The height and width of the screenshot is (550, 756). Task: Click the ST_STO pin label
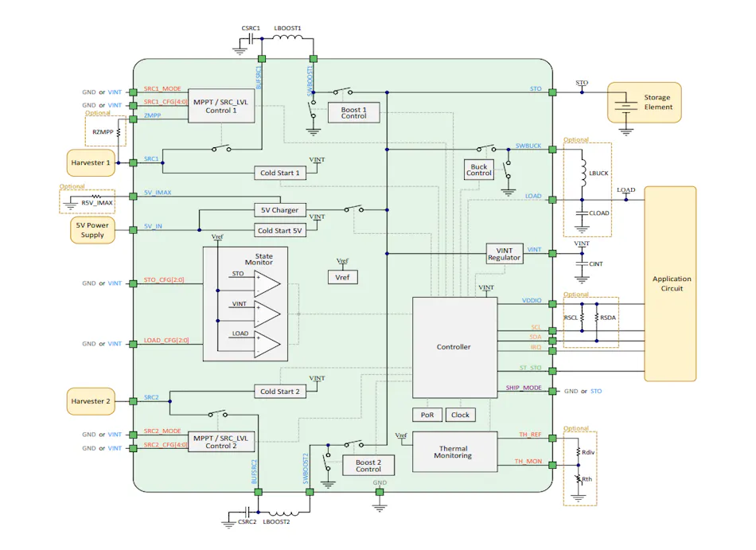530,368
